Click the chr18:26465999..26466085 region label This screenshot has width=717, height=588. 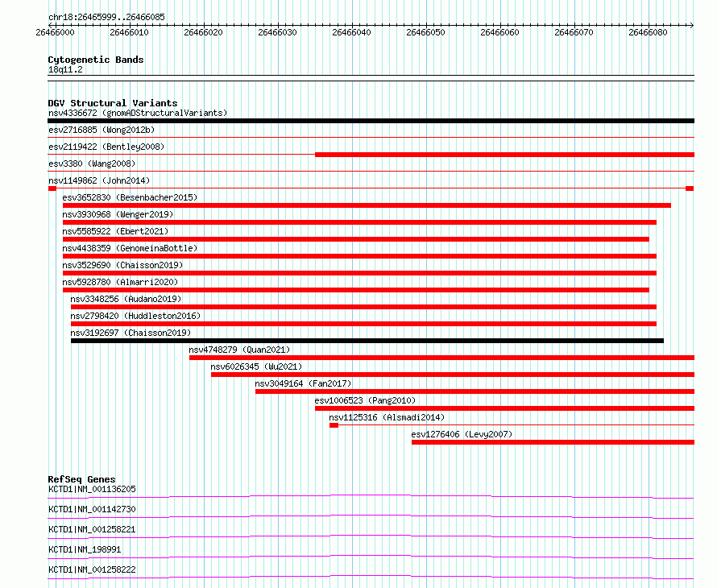pyautogui.click(x=106, y=17)
